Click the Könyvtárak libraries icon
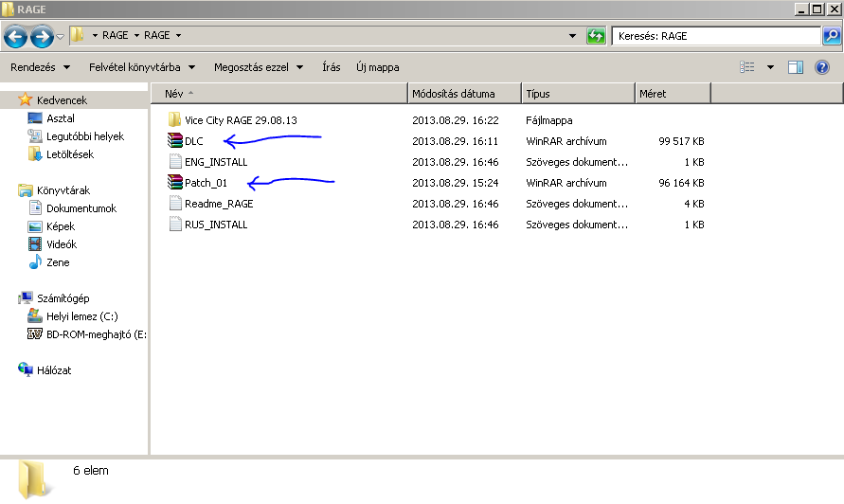This screenshot has height=504, width=844. 26,190
